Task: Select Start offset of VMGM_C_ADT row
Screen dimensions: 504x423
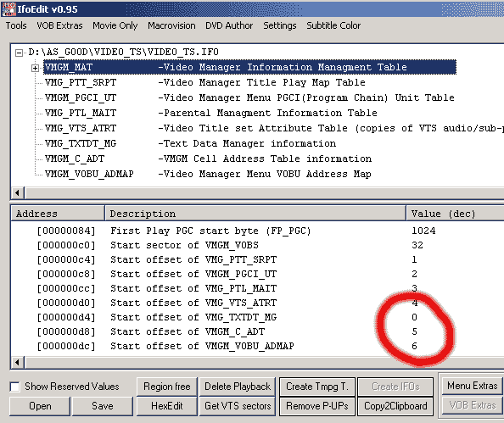Action: pyautogui.click(x=257, y=331)
